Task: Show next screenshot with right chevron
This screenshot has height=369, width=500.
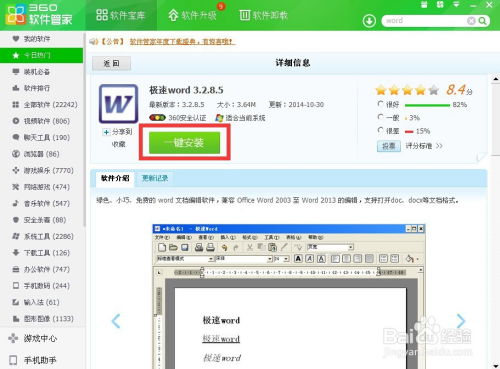Action: pos(461,321)
